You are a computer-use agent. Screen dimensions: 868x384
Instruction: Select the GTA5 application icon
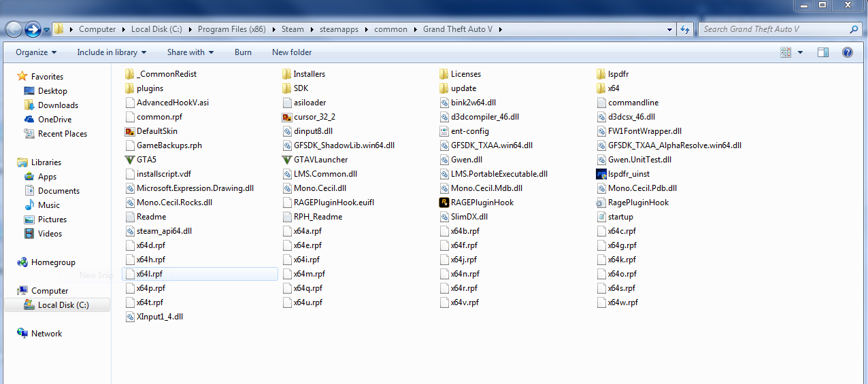(x=131, y=160)
